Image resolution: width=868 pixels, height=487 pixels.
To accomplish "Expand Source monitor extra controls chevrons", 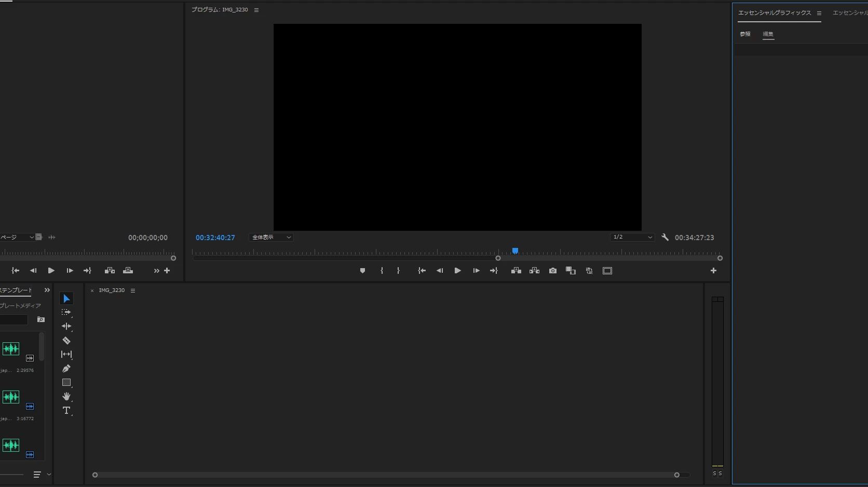I will [157, 271].
